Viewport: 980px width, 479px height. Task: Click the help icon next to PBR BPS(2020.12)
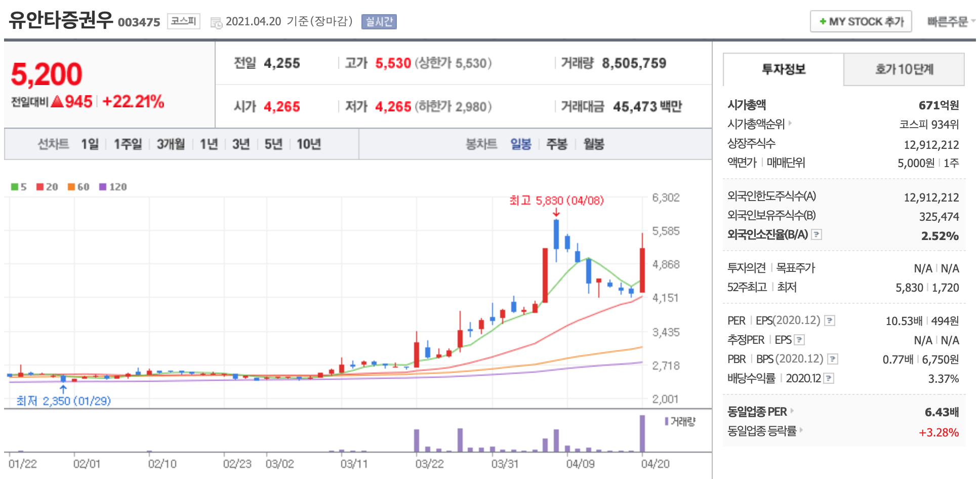click(x=833, y=359)
